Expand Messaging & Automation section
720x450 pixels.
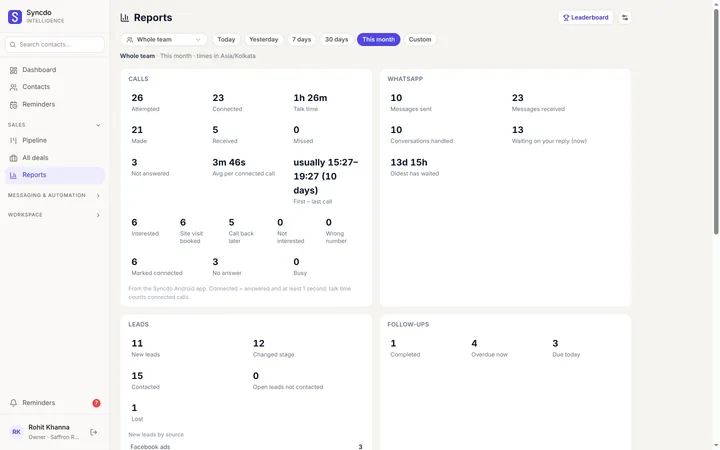[x=98, y=196]
